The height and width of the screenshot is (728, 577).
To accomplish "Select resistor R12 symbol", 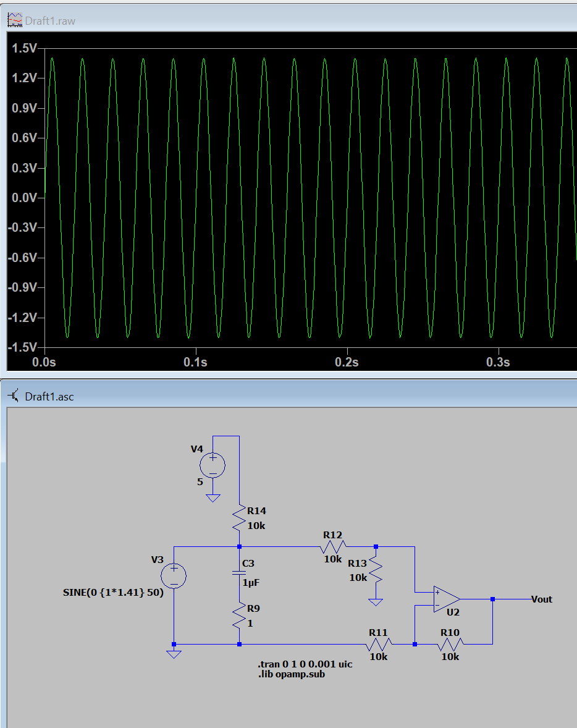I will (334, 546).
